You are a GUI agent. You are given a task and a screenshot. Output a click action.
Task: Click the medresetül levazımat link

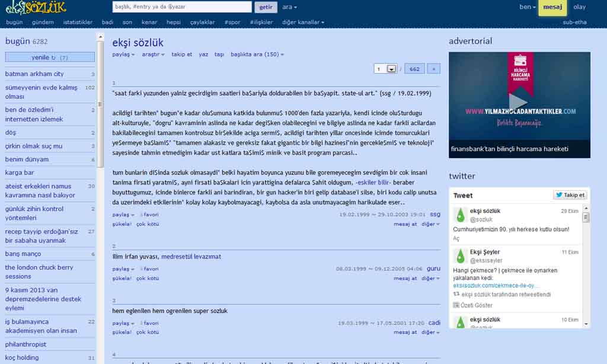tap(191, 257)
